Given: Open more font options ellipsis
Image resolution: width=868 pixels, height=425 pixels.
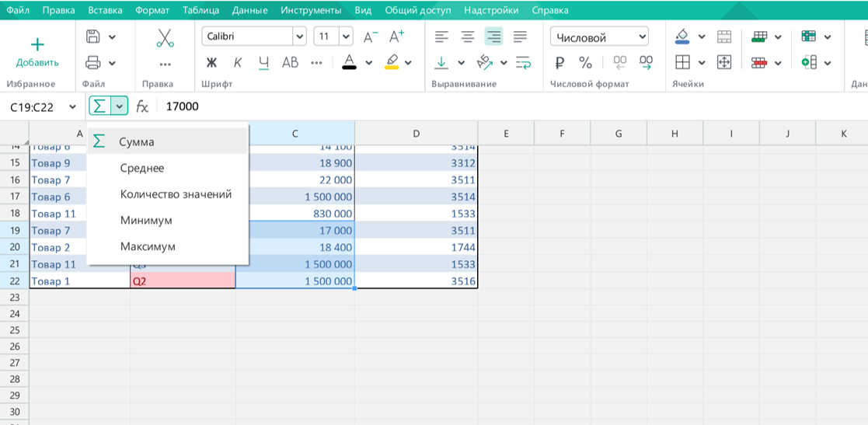Looking at the screenshot, I should coord(316,62).
